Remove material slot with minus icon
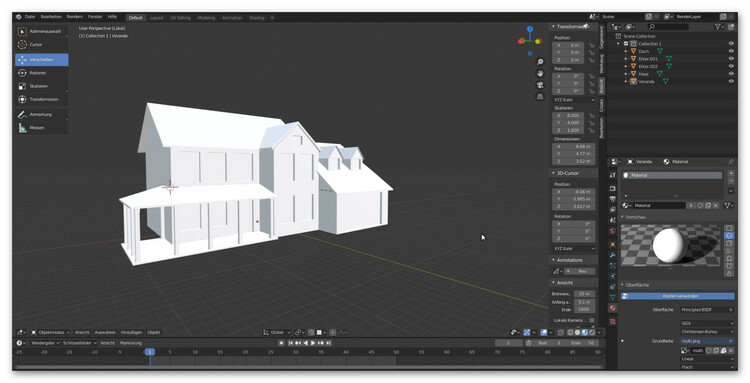The height and width of the screenshot is (383, 750). pyautogui.click(x=731, y=181)
